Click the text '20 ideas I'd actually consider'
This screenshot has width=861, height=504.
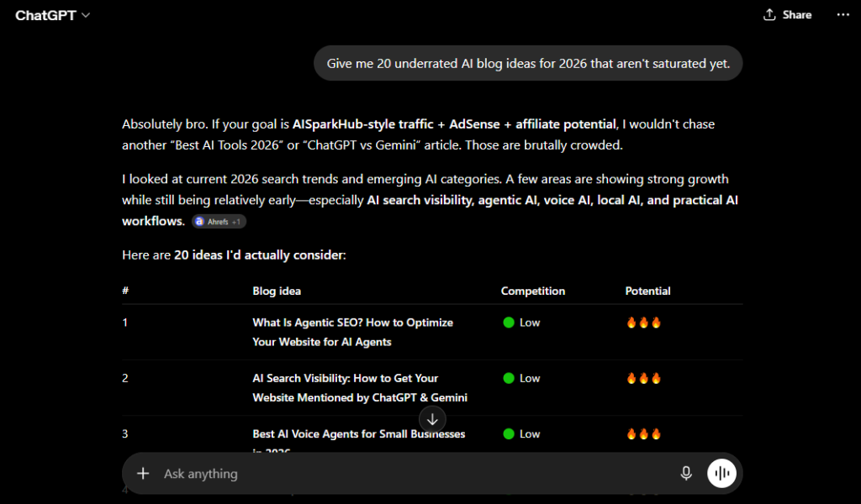tap(258, 255)
